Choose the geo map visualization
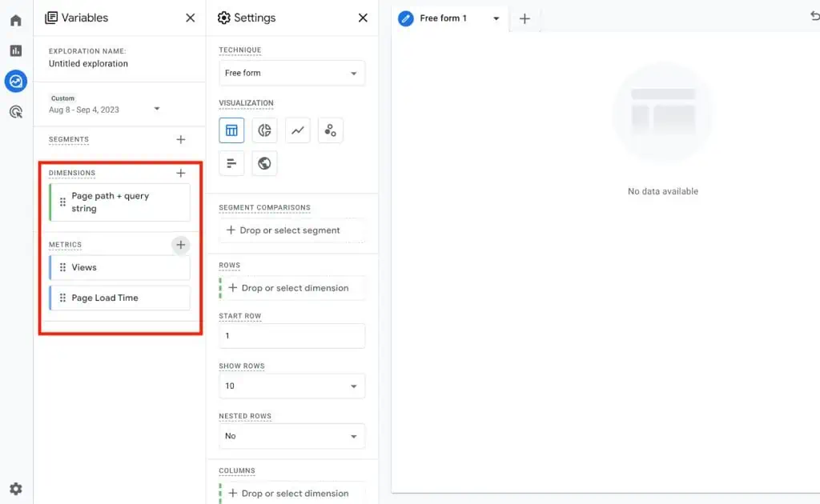 click(x=264, y=163)
